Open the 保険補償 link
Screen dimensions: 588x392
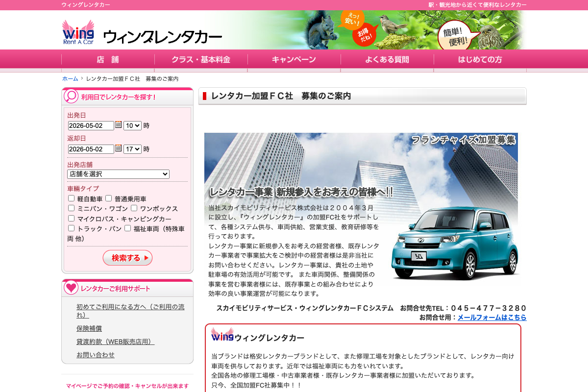coord(89,329)
